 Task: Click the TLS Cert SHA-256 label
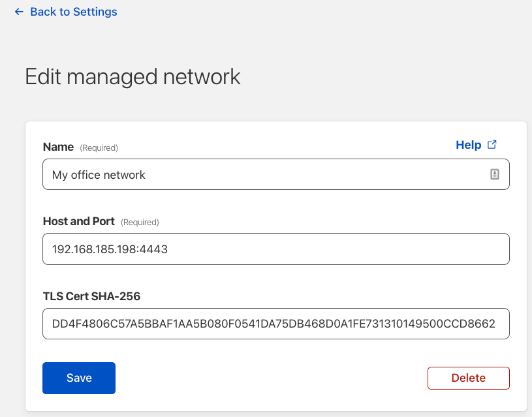[91, 296]
